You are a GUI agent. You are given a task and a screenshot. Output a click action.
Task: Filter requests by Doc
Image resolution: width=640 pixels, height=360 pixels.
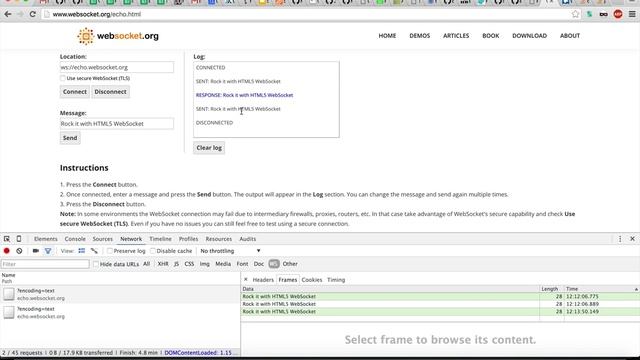[259, 264]
